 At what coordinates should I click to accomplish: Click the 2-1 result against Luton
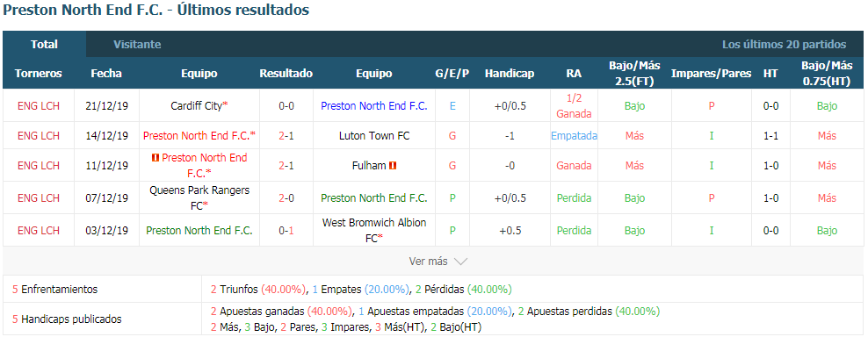286,135
